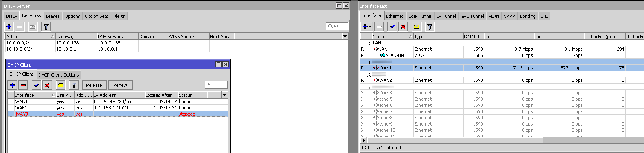Open the column dropdown arrow in DHCP Client table

coord(225,95)
